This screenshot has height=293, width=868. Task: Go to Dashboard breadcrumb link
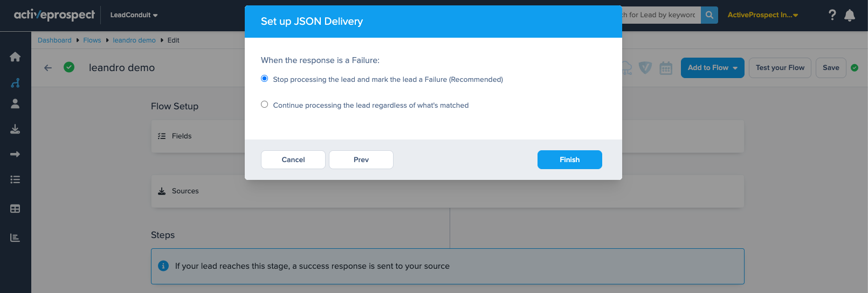coord(54,40)
